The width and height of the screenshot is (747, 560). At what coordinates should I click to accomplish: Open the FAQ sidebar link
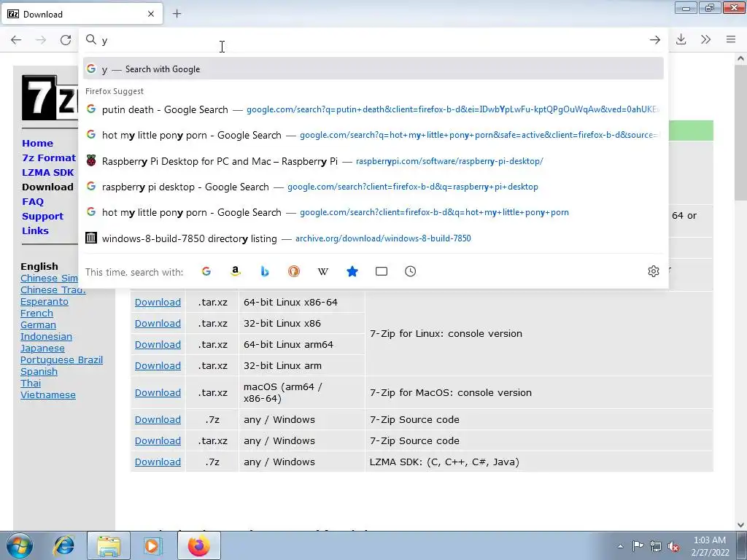33,201
